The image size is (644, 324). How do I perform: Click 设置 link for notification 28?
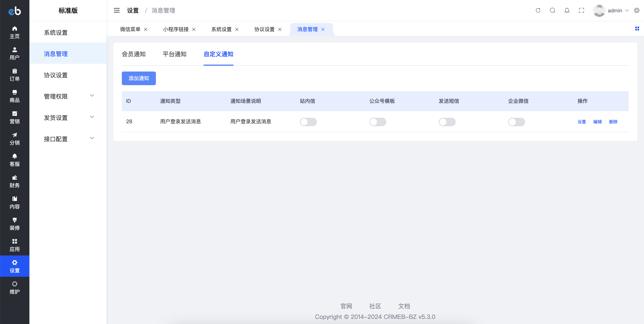click(x=582, y=122)
